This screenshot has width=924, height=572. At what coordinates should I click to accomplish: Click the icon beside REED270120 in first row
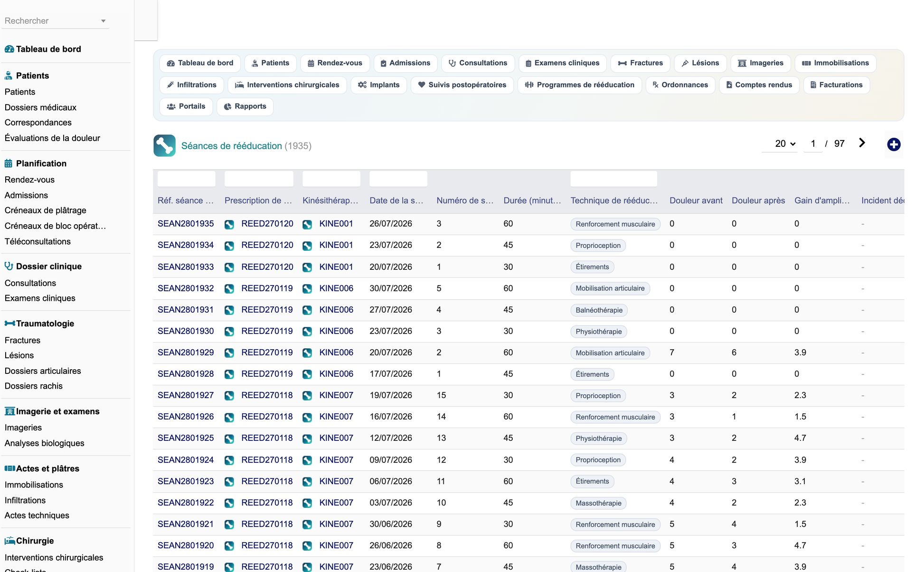tap(229, 224)
